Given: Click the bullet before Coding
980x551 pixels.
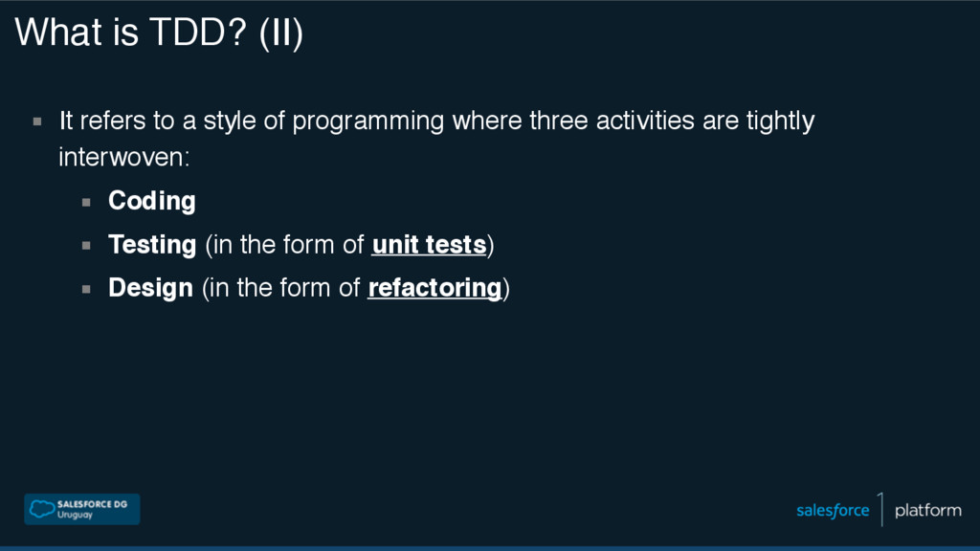Looking at the screenshot, I should pyautogui.click(x=86, y=202).
